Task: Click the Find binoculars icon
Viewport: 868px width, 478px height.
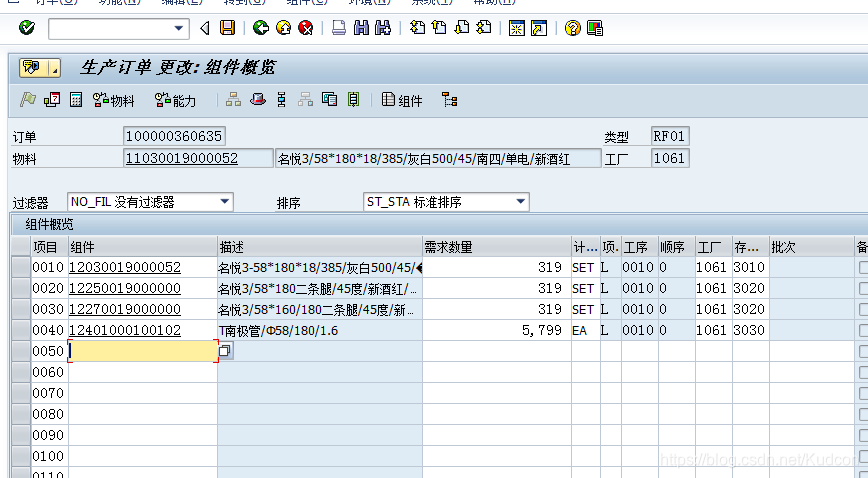Action: (361, 28)
